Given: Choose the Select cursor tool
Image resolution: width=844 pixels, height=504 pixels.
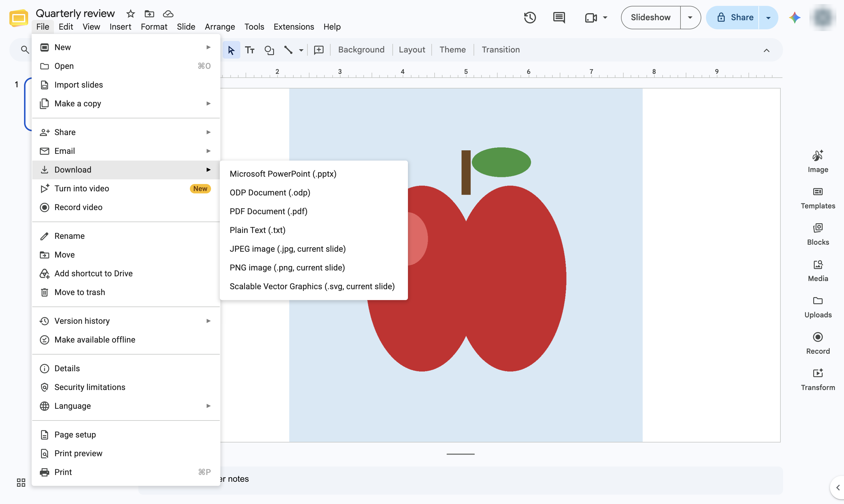Looking at the screenshot, I should coord(231,50).
